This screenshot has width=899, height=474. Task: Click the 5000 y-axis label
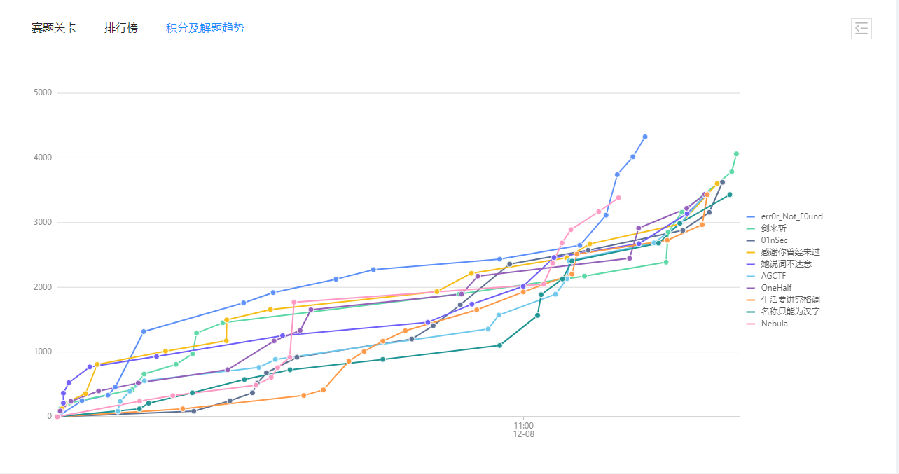(43, 92)
